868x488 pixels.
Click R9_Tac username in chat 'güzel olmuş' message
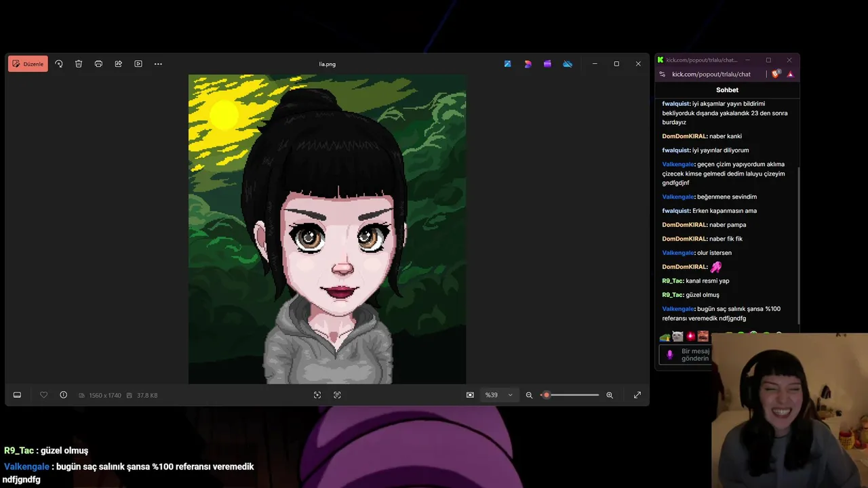pyautogui.click(x=673, y=295)
